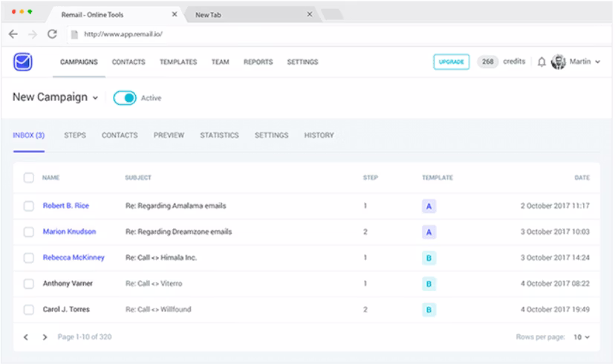615x364 pixels.
Task: Open Robert B. Rice contact link
Action: tap(66, 206)
